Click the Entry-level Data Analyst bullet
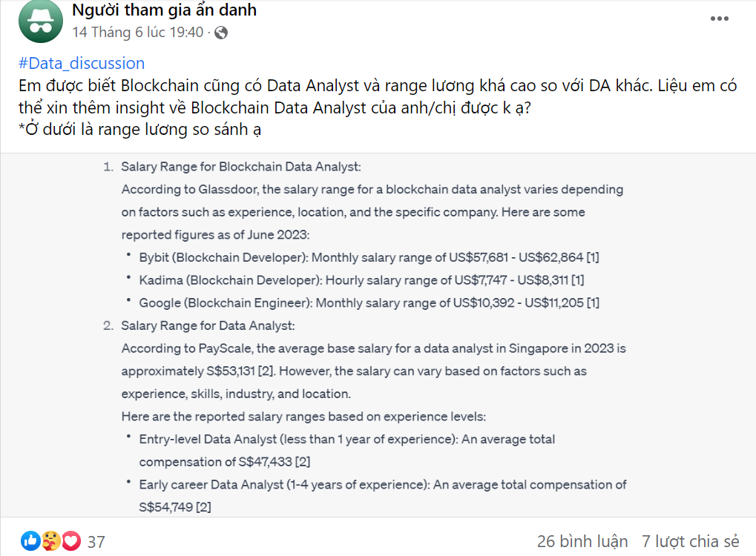The width and height of the screenshot is (756, 556). tap(346, 439)
